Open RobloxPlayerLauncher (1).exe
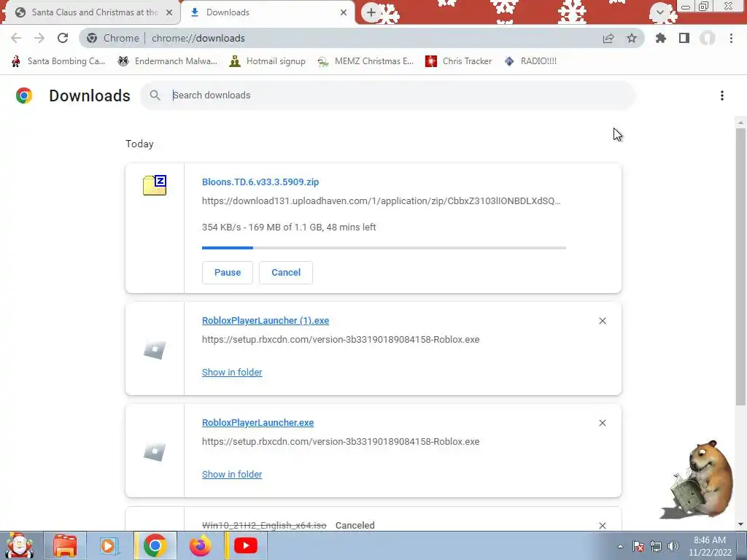Image resolution: width=747 pixels, height=560 pixels. pos(266,321)
